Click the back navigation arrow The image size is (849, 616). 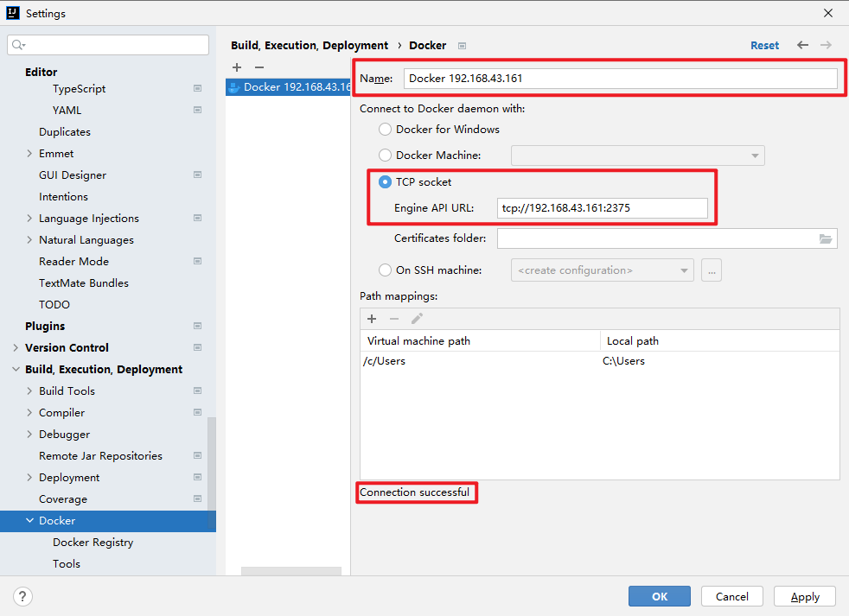click(x=802, y=45)
